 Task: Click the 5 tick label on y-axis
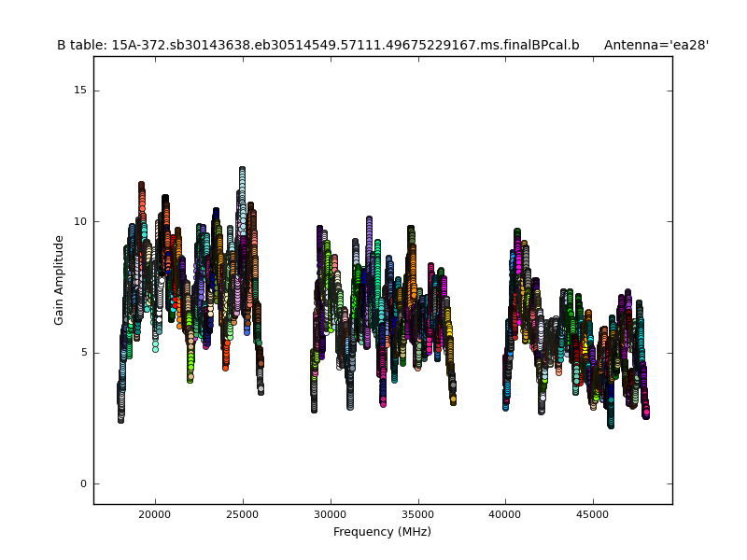coord(82,353)
